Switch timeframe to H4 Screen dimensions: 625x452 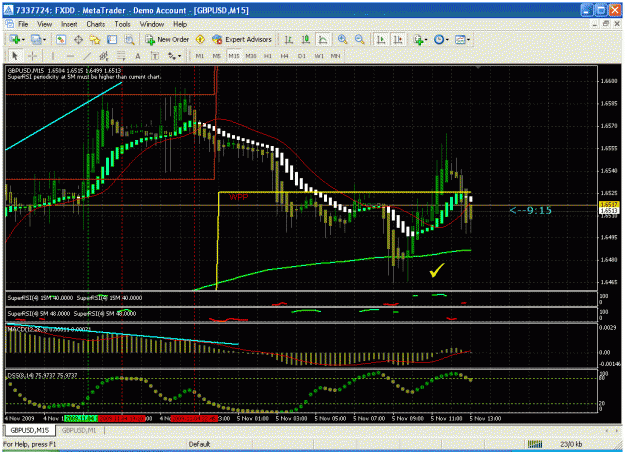point(284,56)
